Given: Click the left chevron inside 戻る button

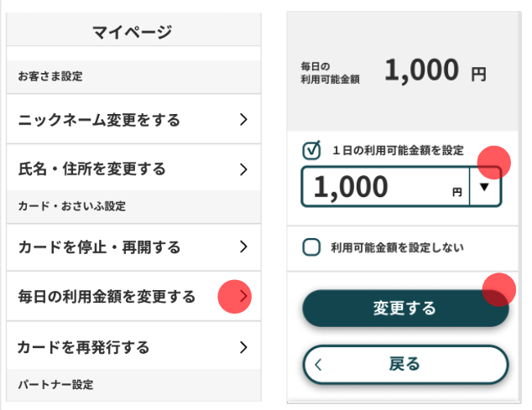Looking at the screenshot, I should [318, 364].
